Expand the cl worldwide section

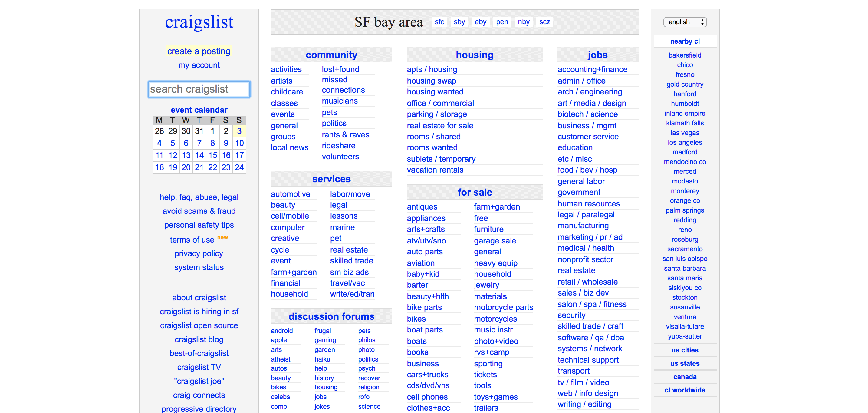pos(684,390)
